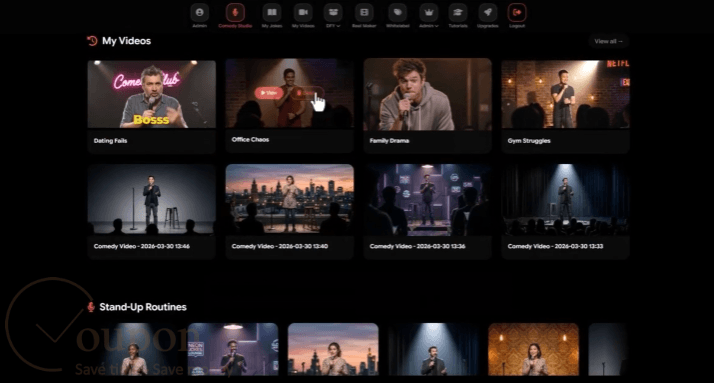The height and width of the screenshot is (383, 714).
Task: Open the Upgrades rocket icon
Action: 488,13
